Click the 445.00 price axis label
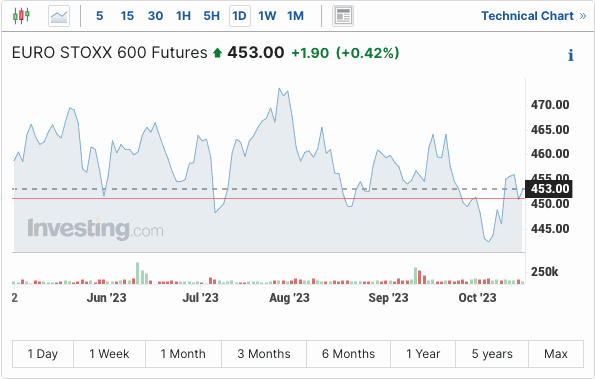The image size is (595, 379). click(550, 229)
